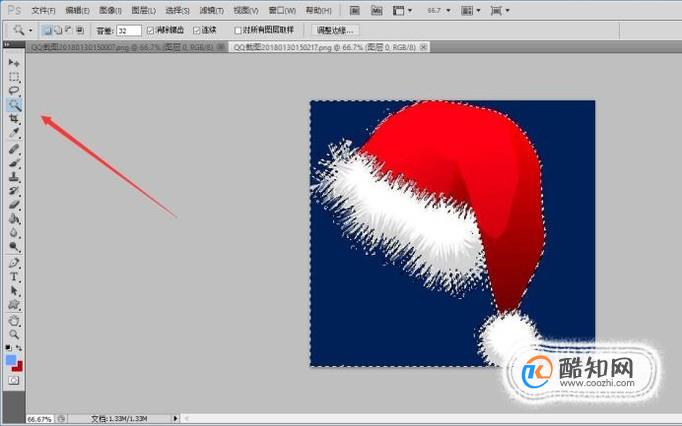Select the Paint Bucket tool
This screenshot has height=426, width=682.
click(14, 218)
